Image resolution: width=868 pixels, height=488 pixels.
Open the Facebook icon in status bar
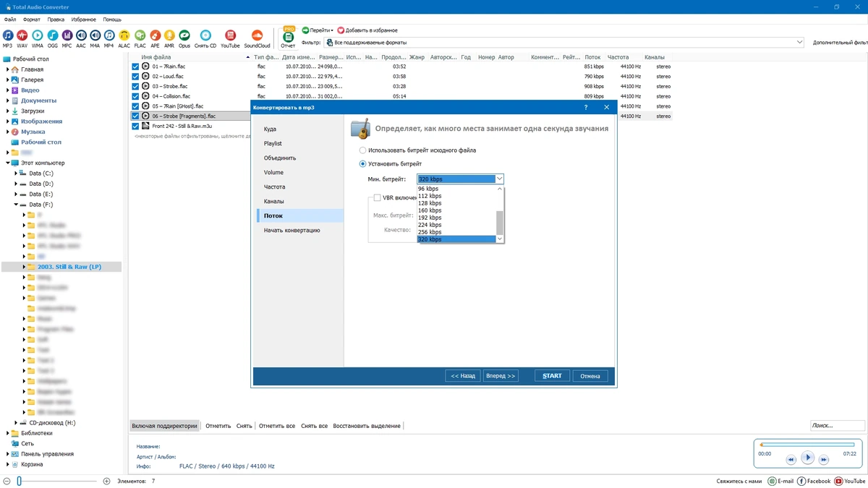point(801,481)
